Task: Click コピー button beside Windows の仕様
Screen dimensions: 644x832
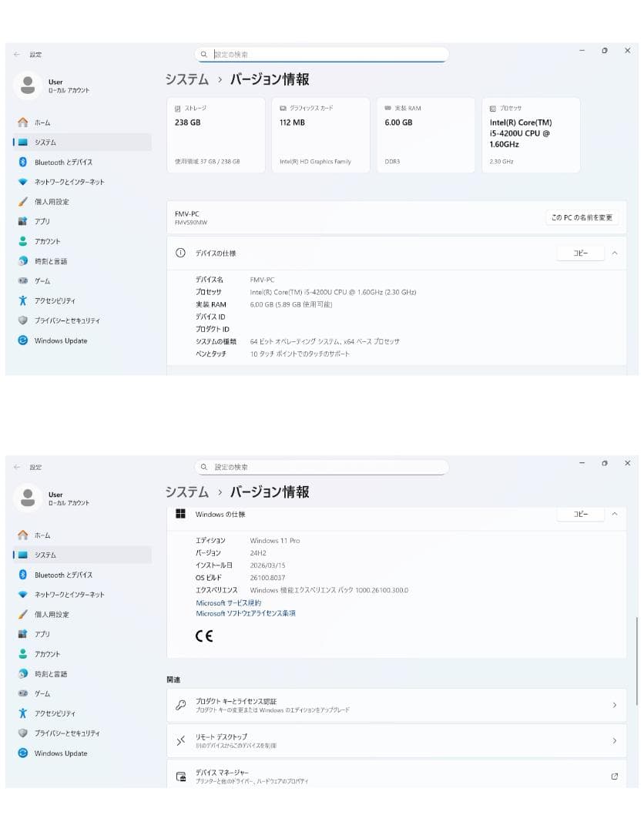Action: click(580, 514)
